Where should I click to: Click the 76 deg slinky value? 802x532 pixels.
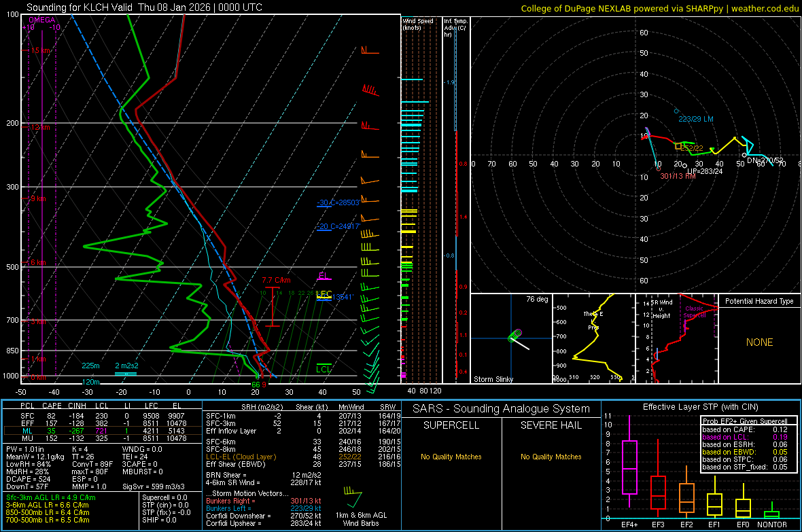(x=537, y=299)
